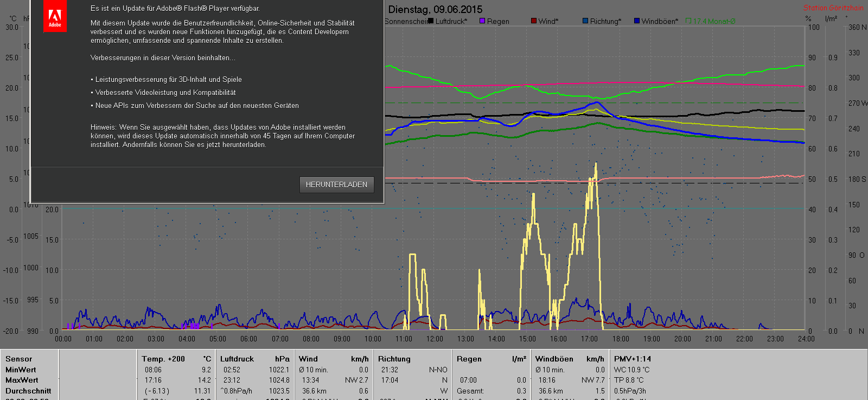Click the '17.4 Monat-Ø' legend text
Image resolution: width=868 pixels, height=400 pixels.
coord(714,21)
